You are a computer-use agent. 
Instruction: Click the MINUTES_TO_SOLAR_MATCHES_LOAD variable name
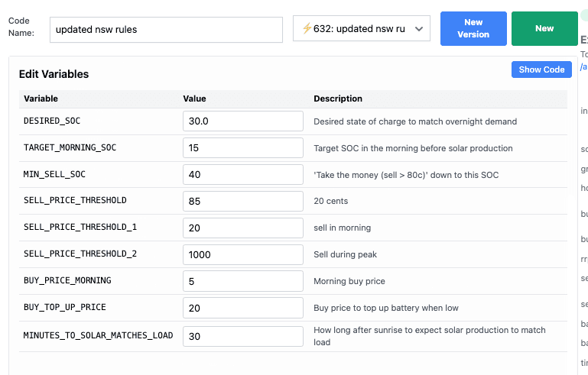(98, 335)
